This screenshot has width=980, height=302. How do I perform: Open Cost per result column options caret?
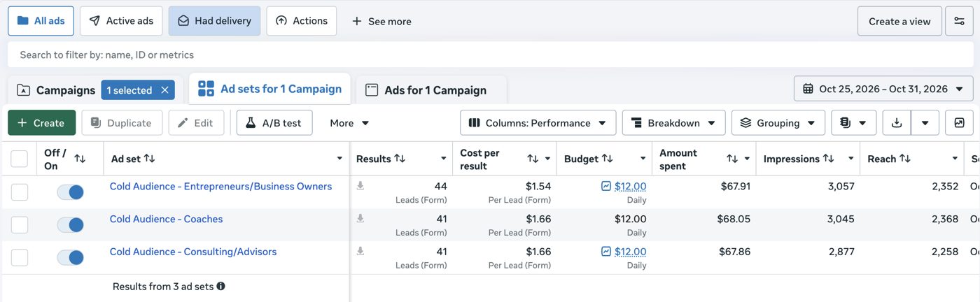(x=547, y=159)
